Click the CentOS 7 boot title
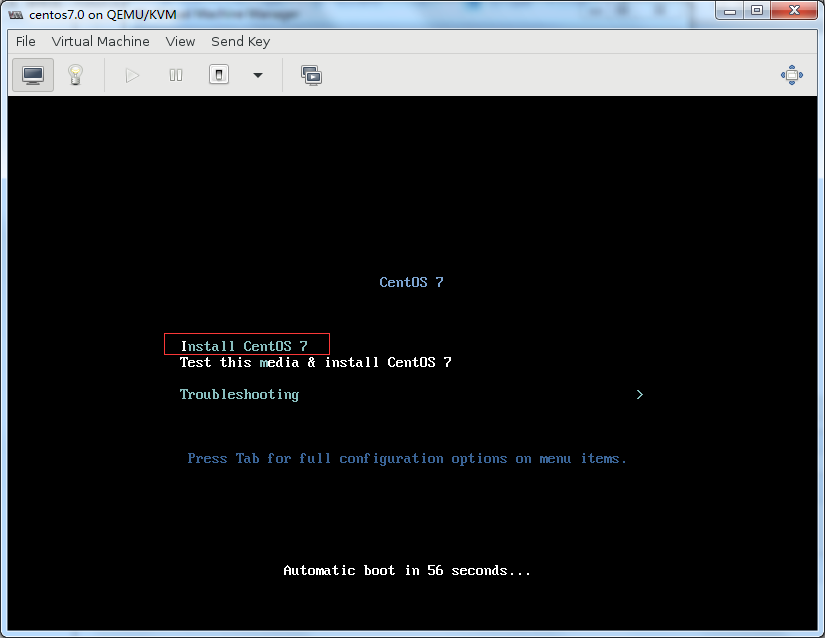The height and width of the screenshot is (638, 825). (411, 282)
